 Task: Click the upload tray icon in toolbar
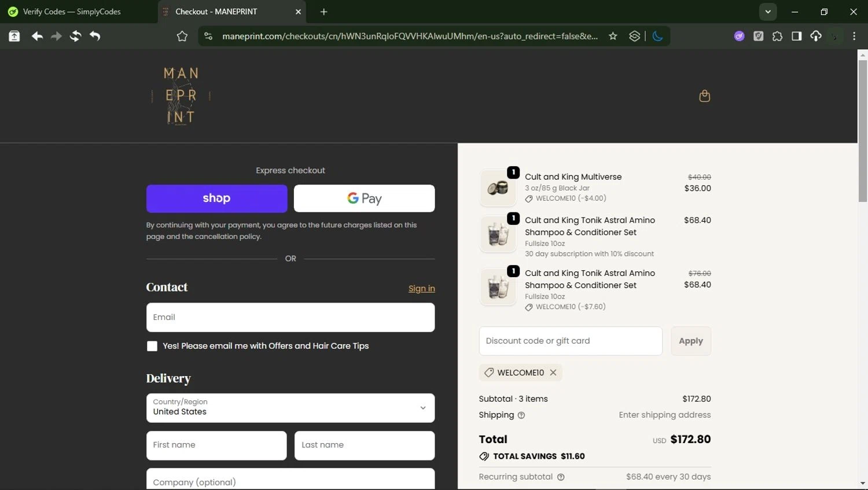coord(14,36)
